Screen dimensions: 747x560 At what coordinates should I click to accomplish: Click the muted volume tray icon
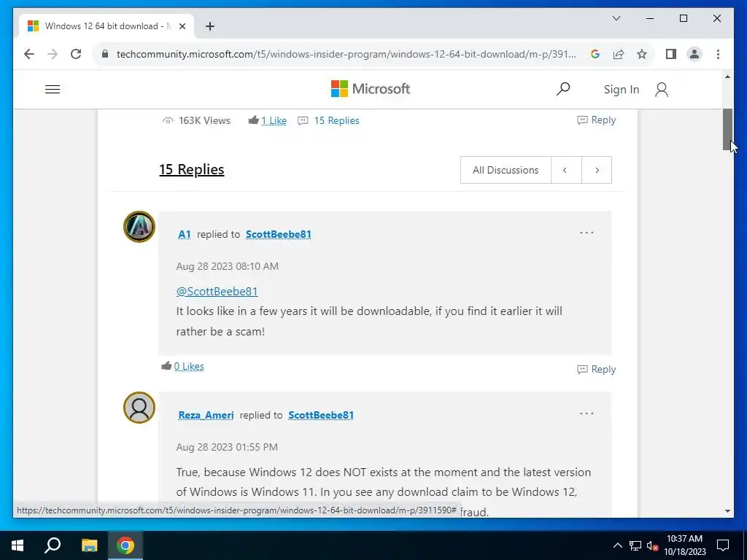click(653, 545)
